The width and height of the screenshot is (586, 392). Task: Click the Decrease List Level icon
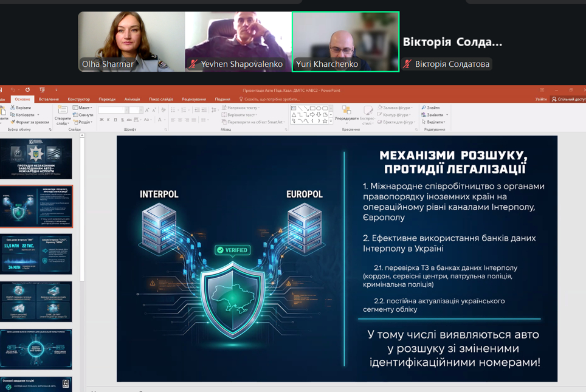(x=196, y=110)
